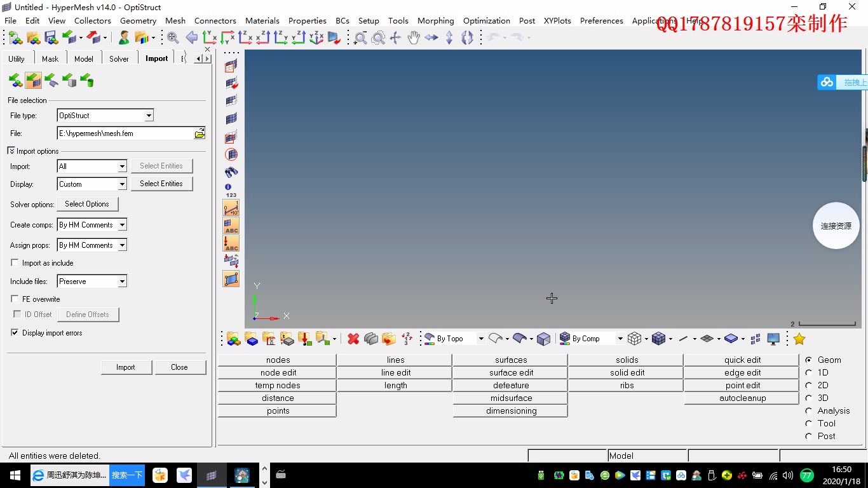Select the 2D panel radio button
Image resolution: width=868 pixels, height=488 pixels.
tap(809, 385)
